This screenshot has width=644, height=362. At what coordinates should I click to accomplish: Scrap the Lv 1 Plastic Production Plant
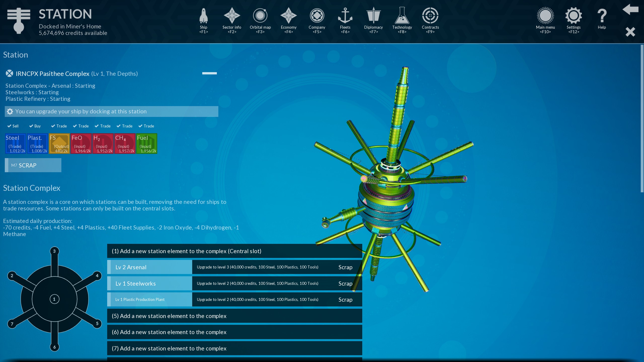click(x=345, y=300)
